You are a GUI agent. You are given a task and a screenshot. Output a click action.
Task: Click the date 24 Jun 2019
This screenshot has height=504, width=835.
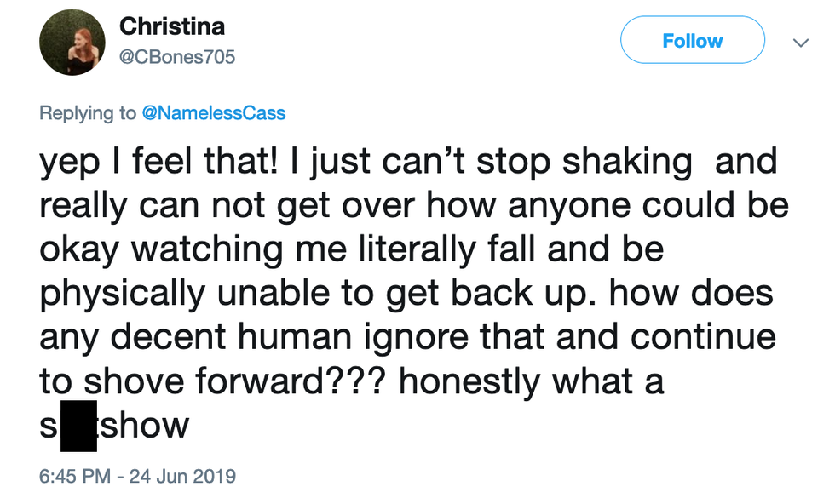(181, 476)
